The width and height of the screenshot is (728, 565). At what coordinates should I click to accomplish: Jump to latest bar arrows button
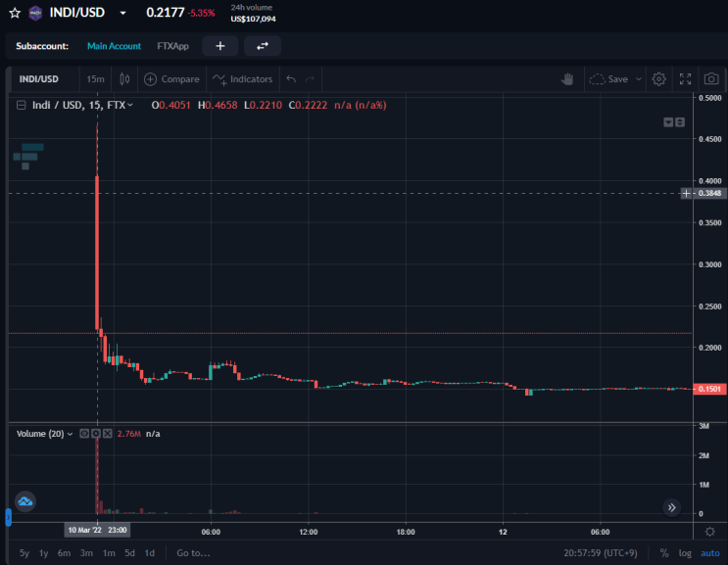(x=671, y=507)
